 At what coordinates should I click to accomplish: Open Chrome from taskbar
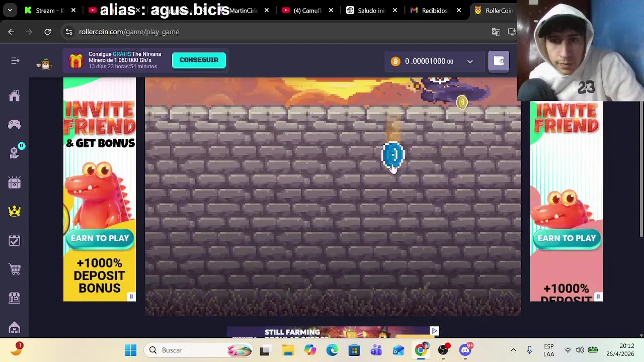(421, 350)
